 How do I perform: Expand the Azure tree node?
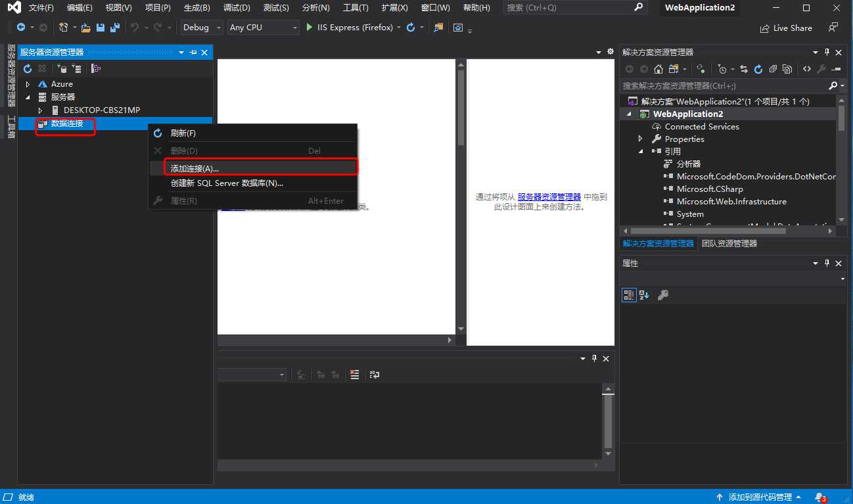click(28, 84)
